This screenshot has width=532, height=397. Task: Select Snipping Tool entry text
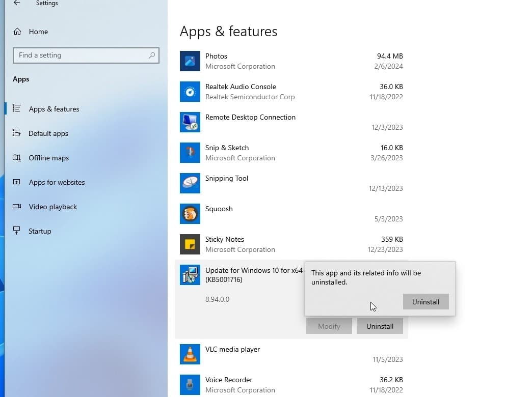[227, 178]
